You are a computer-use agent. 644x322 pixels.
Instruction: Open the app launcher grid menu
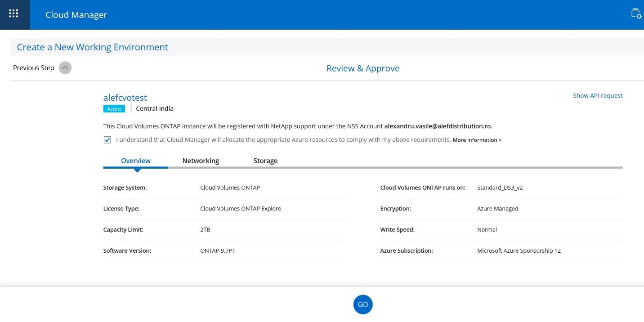(13, 14)
